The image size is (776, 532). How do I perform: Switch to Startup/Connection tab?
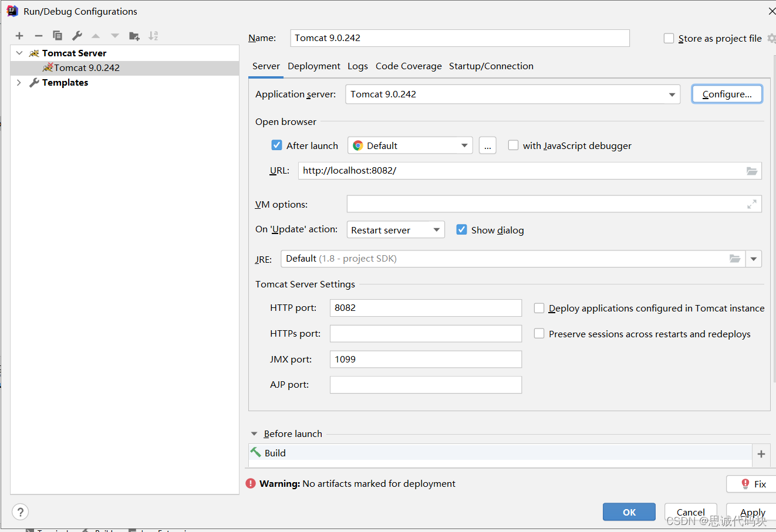click(491, 66)
